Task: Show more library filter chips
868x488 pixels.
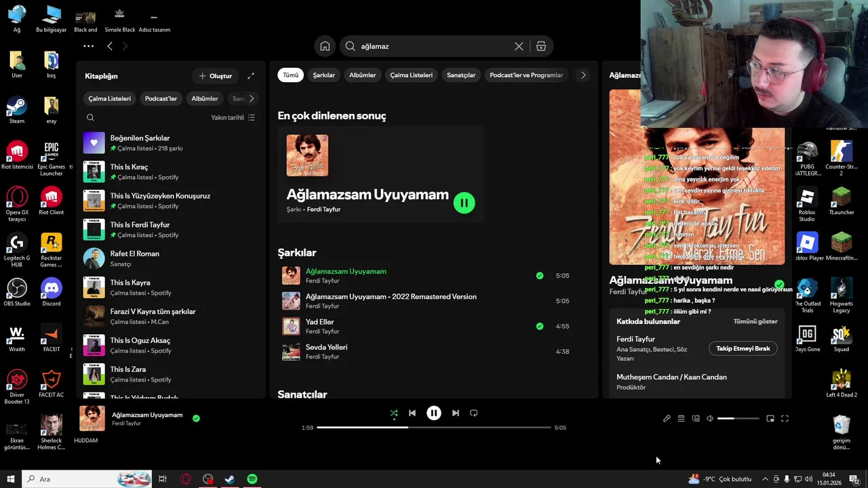Action: [x=251, y=98]
